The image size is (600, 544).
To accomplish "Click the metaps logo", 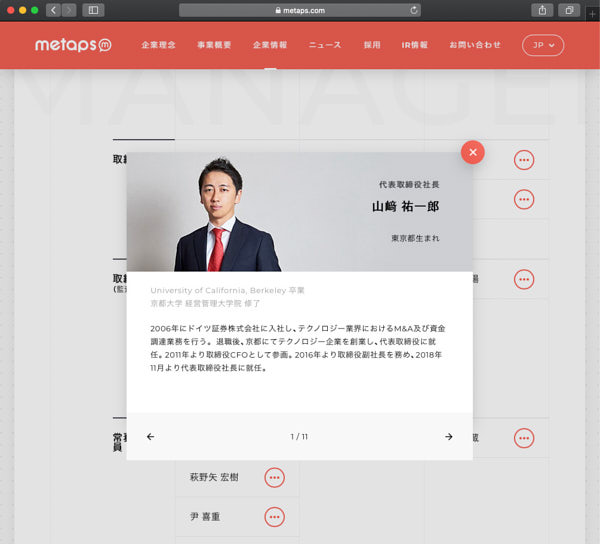I will (x=73, y=45).
